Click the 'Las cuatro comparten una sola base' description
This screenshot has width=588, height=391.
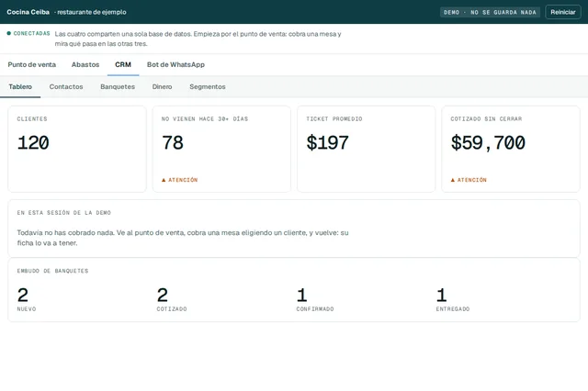click(x=198, y=39)
